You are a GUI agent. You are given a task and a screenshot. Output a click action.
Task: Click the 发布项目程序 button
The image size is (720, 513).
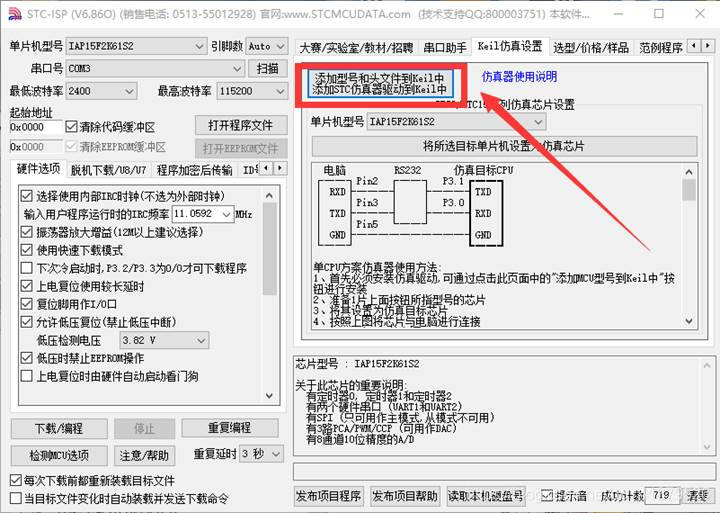click(328, 496)
